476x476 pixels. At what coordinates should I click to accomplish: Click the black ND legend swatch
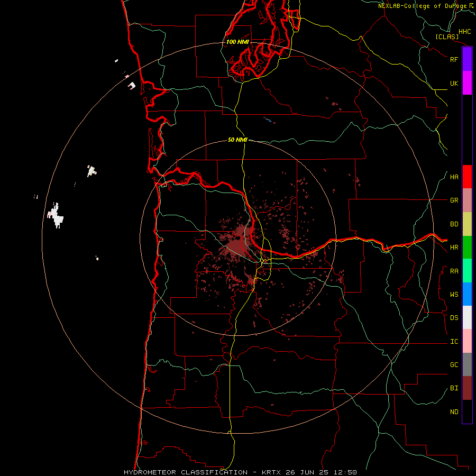tap(467, 411)
